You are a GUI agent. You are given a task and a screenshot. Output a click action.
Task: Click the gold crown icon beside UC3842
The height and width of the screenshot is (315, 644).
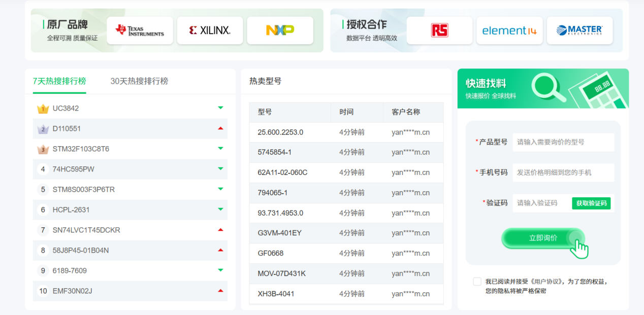coord(43,109)
